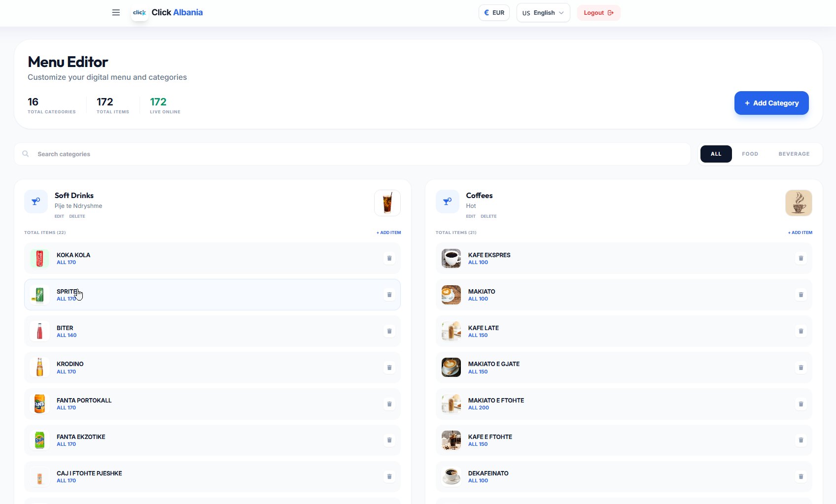Viewport: 836px width, 504px height.
Task: Click the Add Category button
Action: pos(771,103)
